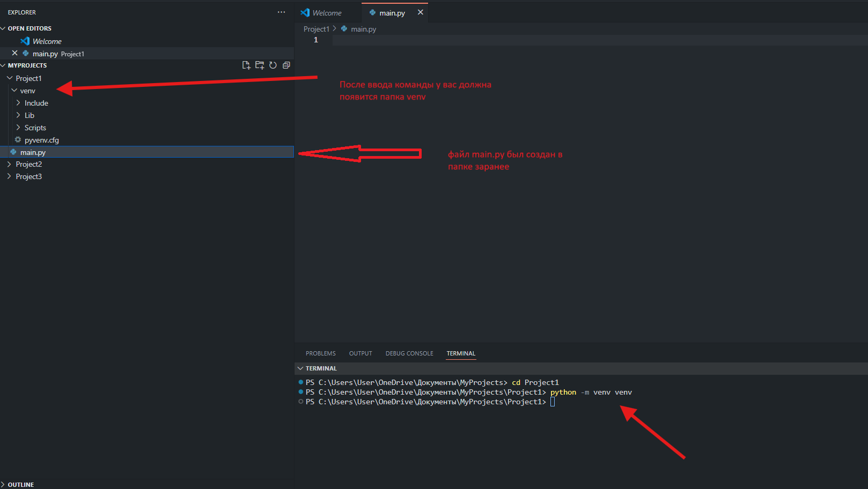This screenshot has width=868, height=489.
Task: Switch to the DEBUG CONSOLE tab
Action: pos(409,353)
